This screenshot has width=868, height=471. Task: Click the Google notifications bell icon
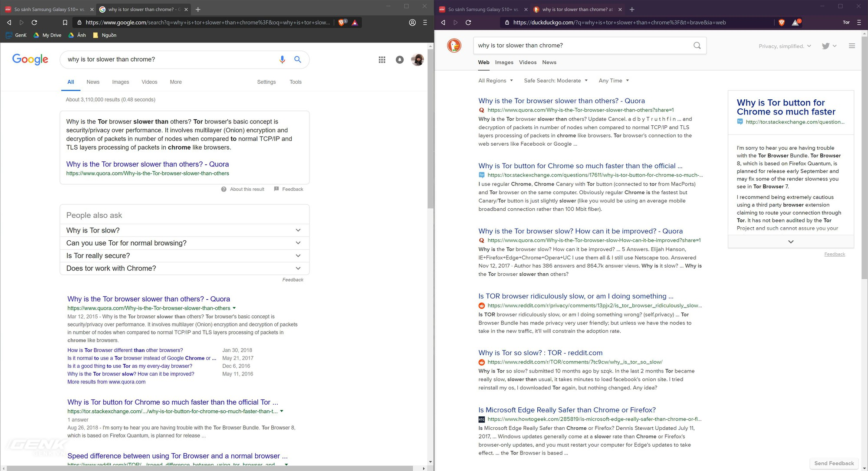coord(400,60)
